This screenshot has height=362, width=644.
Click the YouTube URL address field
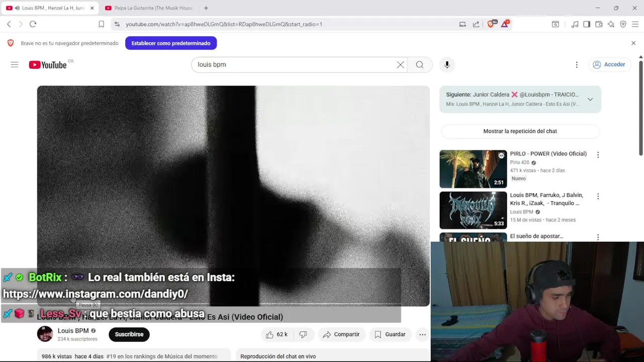point(224,24)
